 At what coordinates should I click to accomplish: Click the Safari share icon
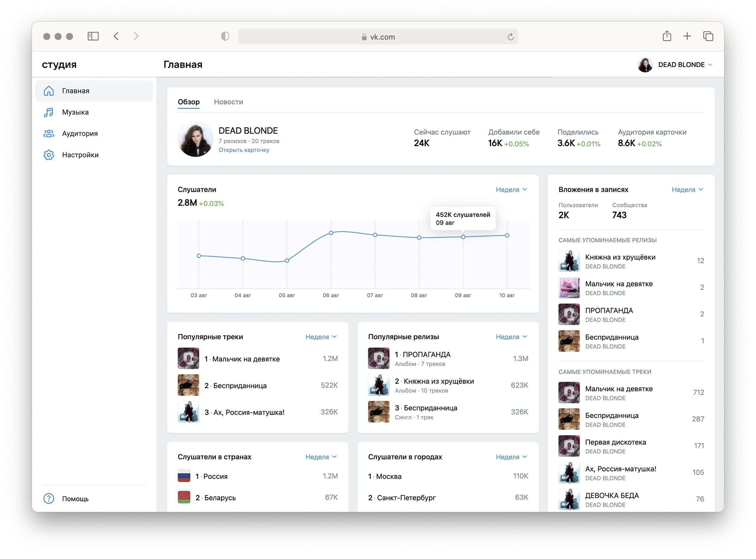point(667,35)
